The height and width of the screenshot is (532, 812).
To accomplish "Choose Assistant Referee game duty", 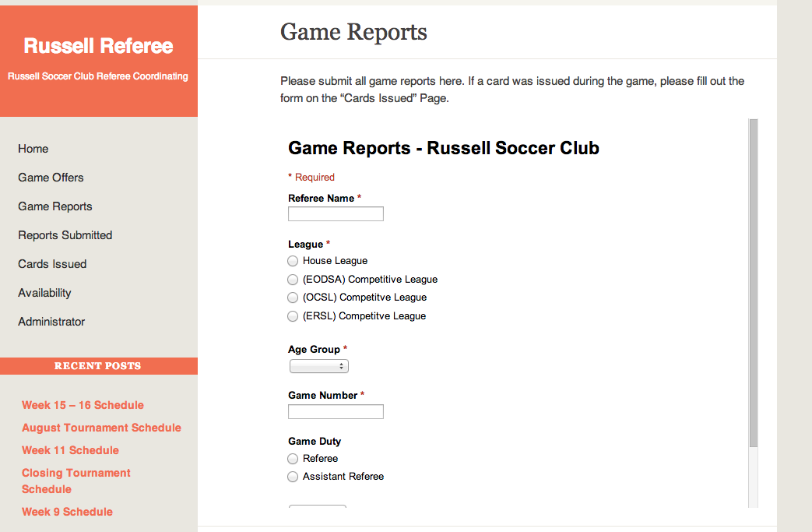I will [293, 477].
